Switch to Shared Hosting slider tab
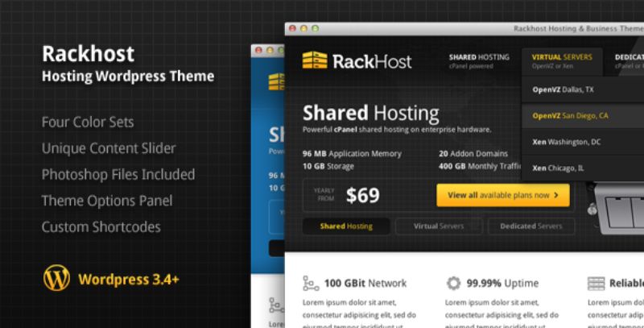Screen dimensions: 644x328 pyautogui.click(x=346, y=226)
